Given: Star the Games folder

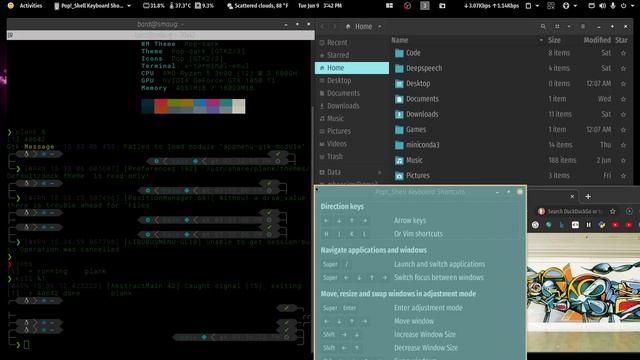Looking at the screenshot, I should click(623, 130).
